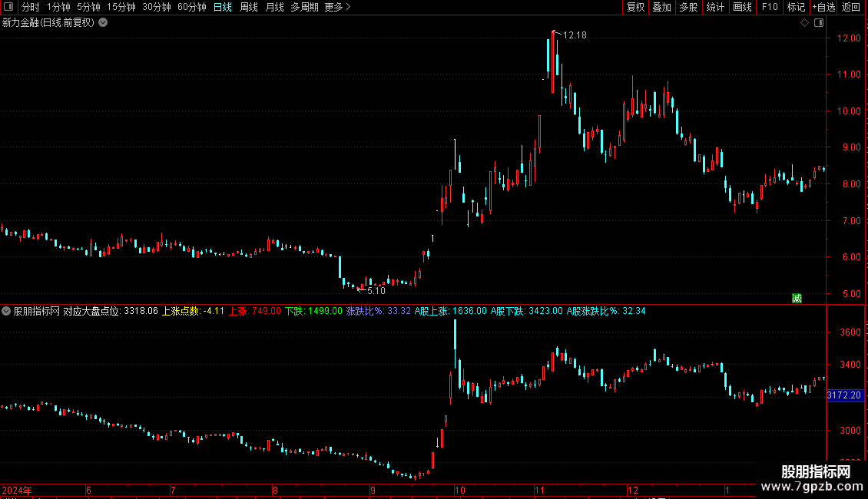
Task: Click month 9 on the time axis
Action: click(373, 490)
